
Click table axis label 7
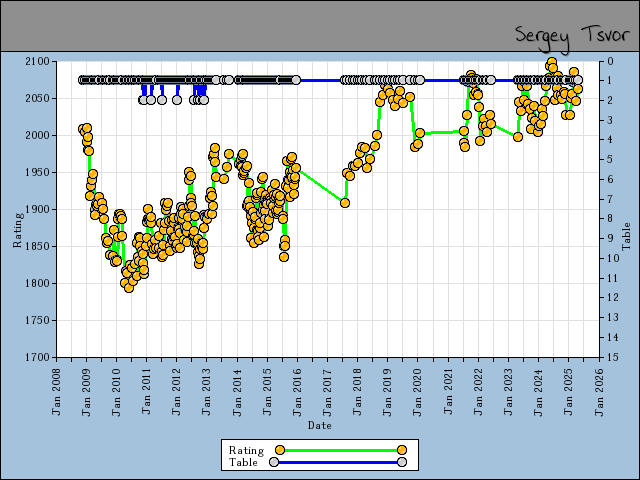tap(610, 199)
